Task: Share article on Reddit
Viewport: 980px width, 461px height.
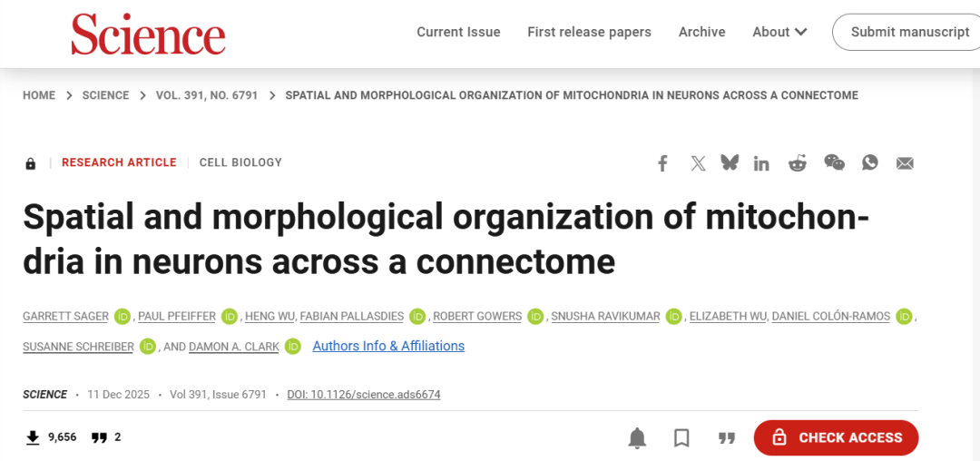Action: point(798,163)
